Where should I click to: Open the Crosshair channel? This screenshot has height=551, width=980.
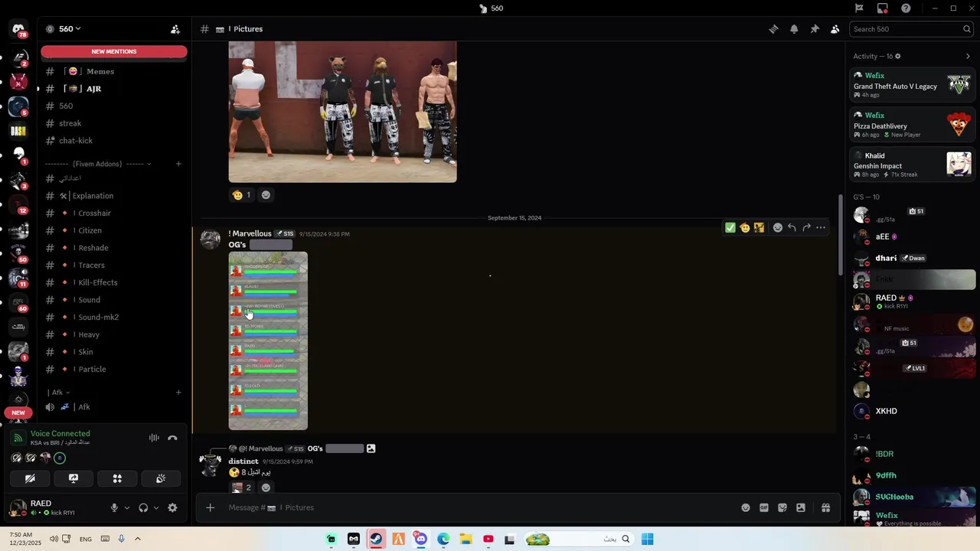click(x=113, y=214)
